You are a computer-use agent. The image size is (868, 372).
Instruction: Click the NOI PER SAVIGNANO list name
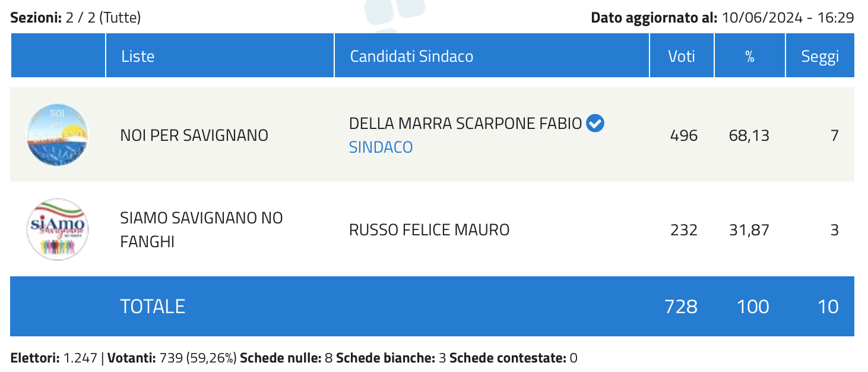coord(194,135)
